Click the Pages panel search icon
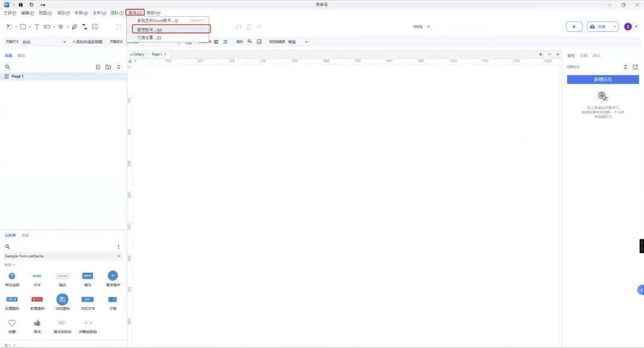Image resolution: width=644 pixels, height=348 pixels. 7,67
